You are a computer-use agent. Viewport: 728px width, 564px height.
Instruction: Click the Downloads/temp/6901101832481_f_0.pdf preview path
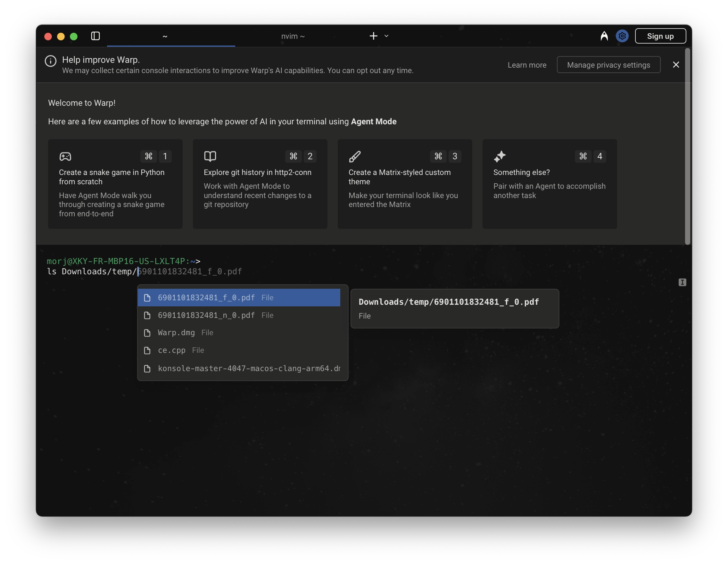click(x=449, y=302)
